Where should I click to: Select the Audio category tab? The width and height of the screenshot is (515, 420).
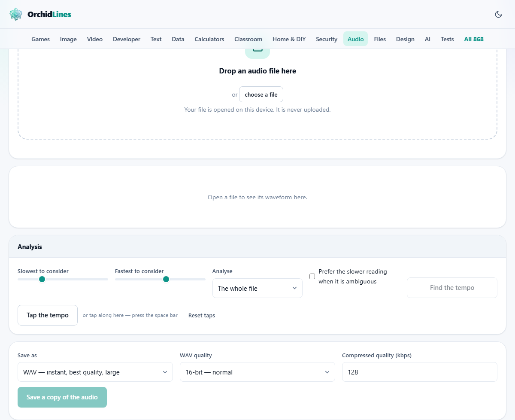[x=356, y=39]
